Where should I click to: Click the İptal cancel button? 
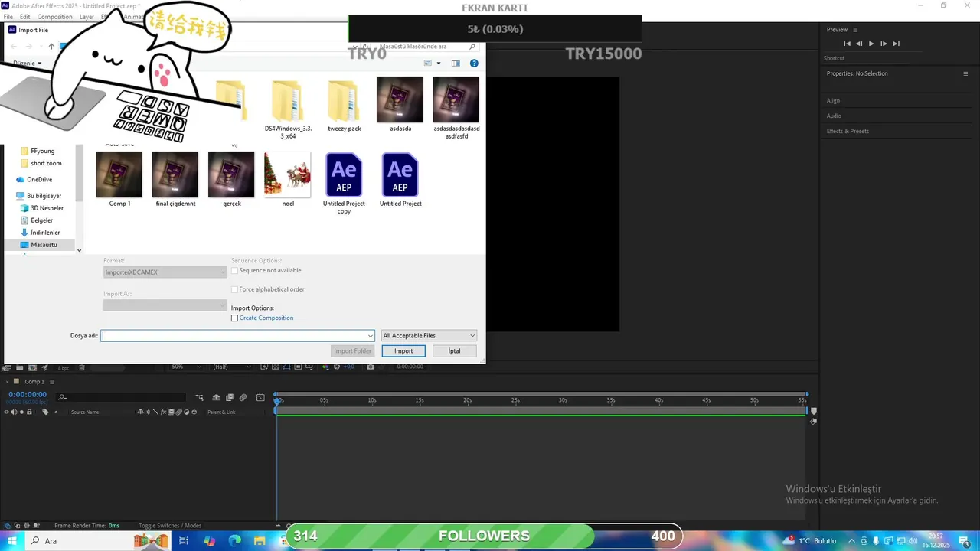[454, 350]
